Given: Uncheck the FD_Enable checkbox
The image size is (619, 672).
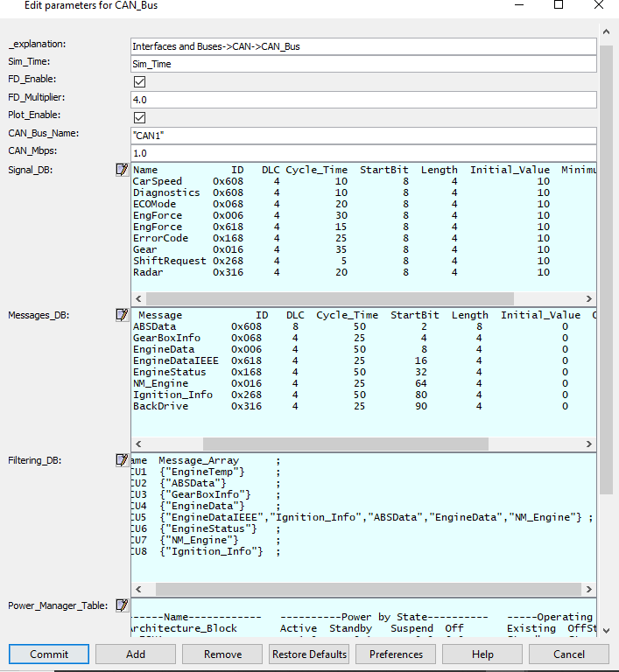Looking at the screenshot, I should pos(139,81).
